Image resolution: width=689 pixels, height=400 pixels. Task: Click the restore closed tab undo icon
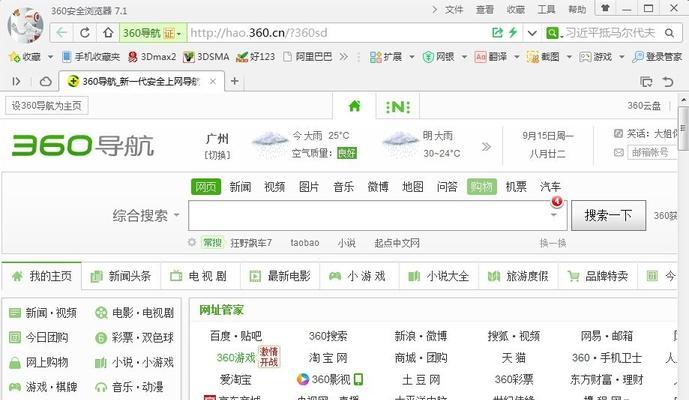pyautogui.click(x=668, y=81)
